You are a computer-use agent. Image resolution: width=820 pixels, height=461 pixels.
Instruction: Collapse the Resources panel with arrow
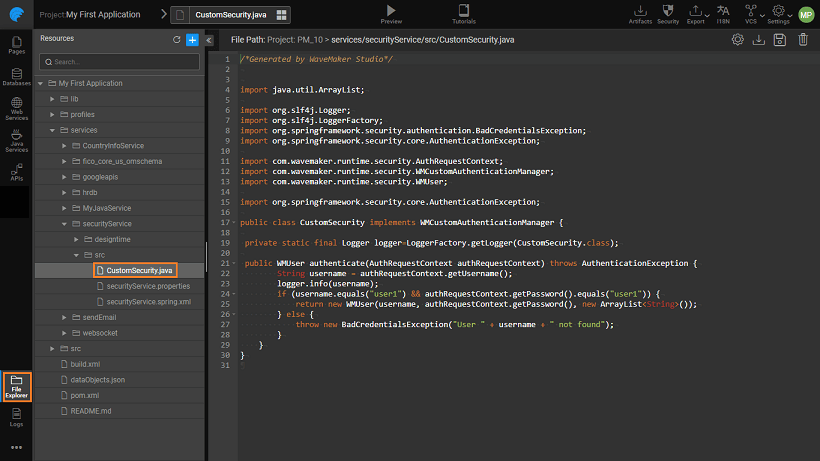pyautogui.click(x=209, y=40)
